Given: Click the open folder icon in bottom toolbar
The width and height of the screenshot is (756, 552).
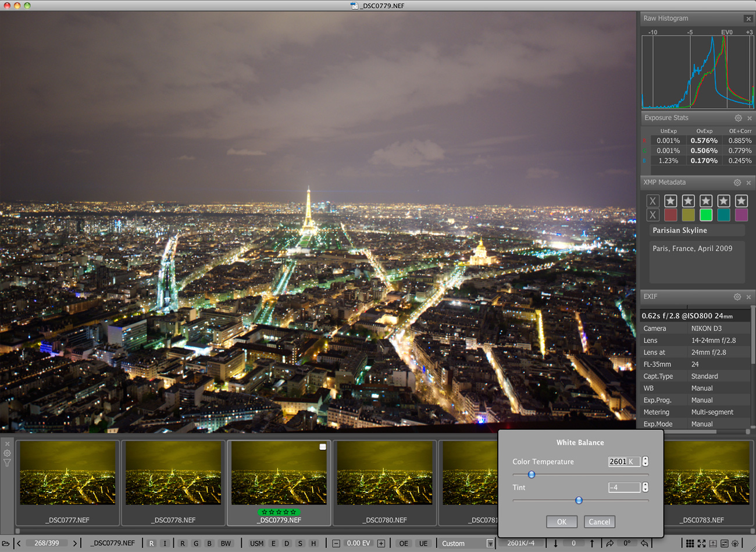Looking at the screenshot, I should (x=6, y=543).
